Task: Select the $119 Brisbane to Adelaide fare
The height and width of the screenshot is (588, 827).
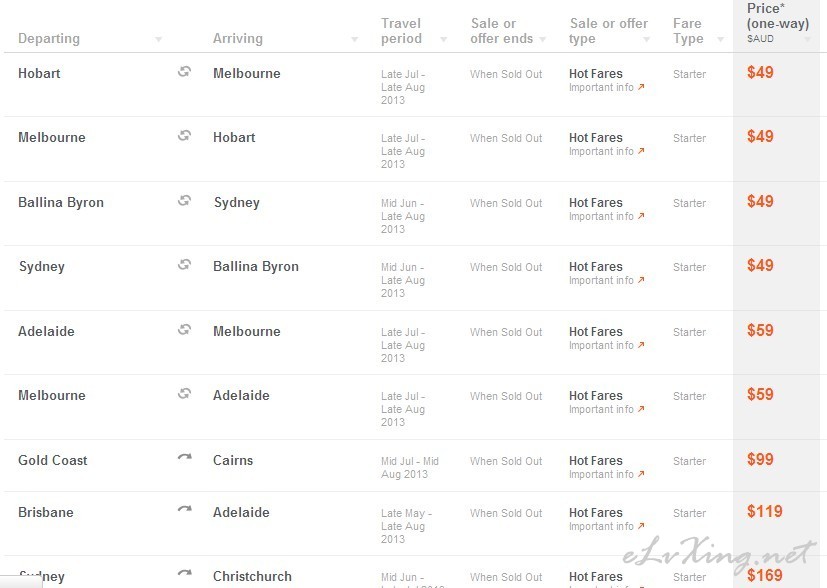Action: [765, 511]
